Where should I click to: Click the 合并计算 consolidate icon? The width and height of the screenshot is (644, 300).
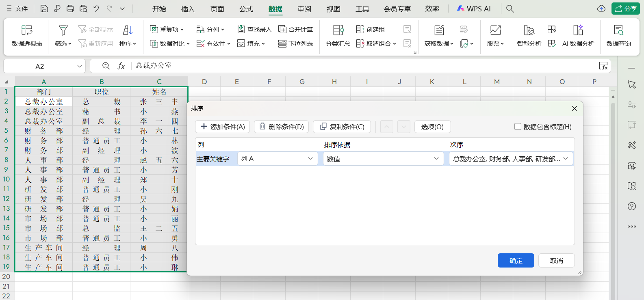click(x=282, y=29)
